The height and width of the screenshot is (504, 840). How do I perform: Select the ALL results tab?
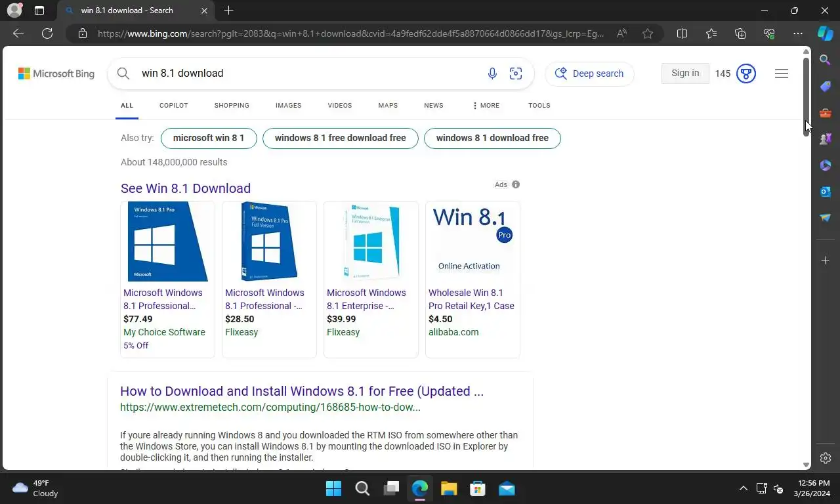tap(127, 106)
